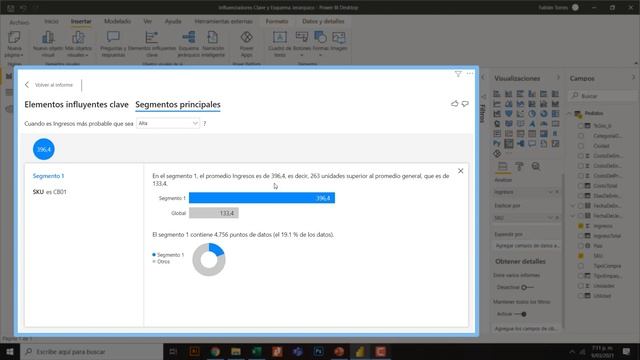Switch to the Ver ribbon tab
The width and height of the screenshot is (640, 360).
[147, 21]
